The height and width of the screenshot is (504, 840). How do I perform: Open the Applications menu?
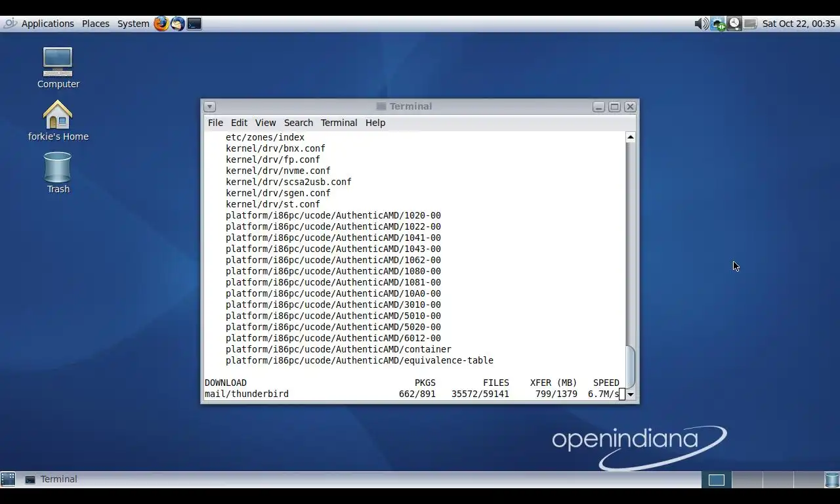click(48, 24)
